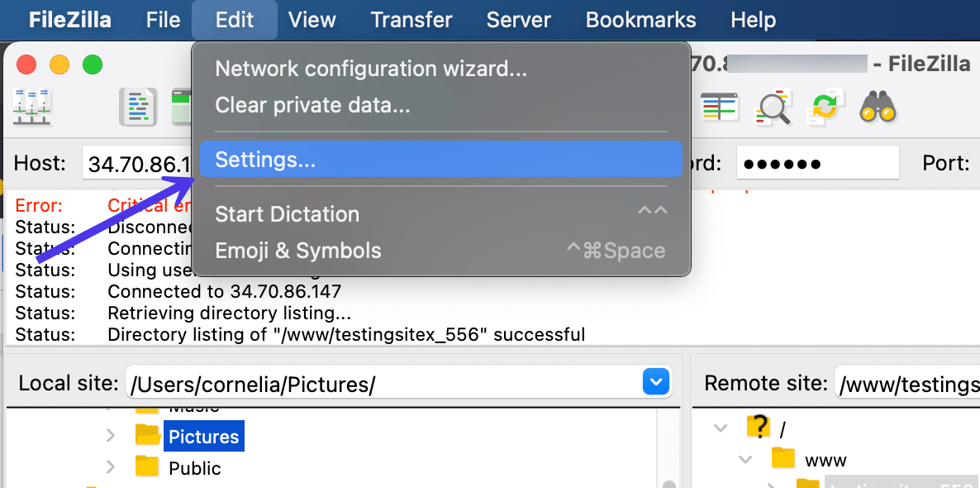Expand the Pictures folder chevron
980x488 pixels.
pyautogui.click(x=111, y=435)
